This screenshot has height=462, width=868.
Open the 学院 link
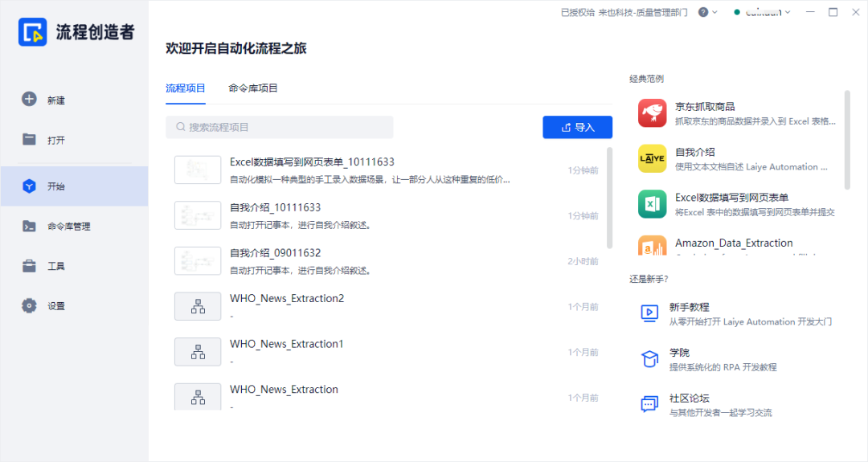pyautogui.click(x=679, y=352)
